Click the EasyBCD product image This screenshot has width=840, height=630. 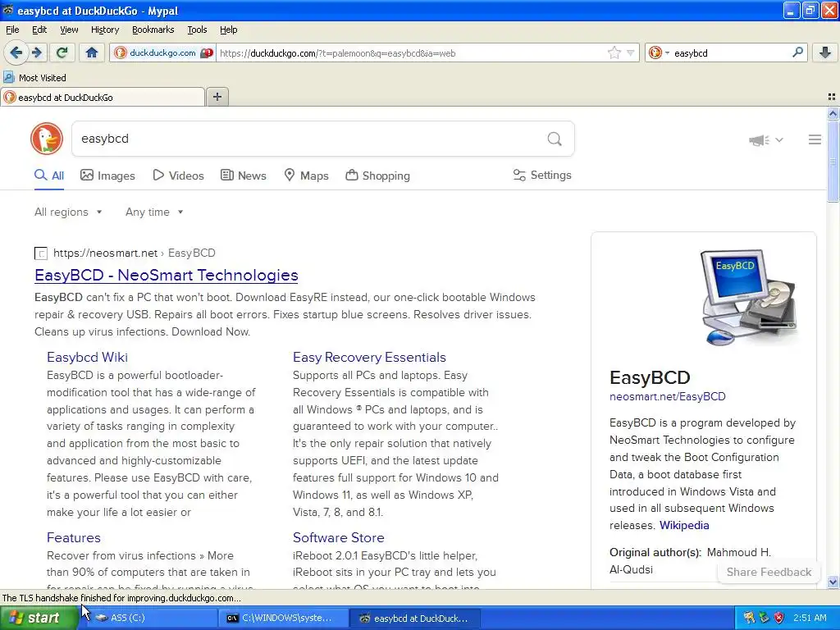750,297
